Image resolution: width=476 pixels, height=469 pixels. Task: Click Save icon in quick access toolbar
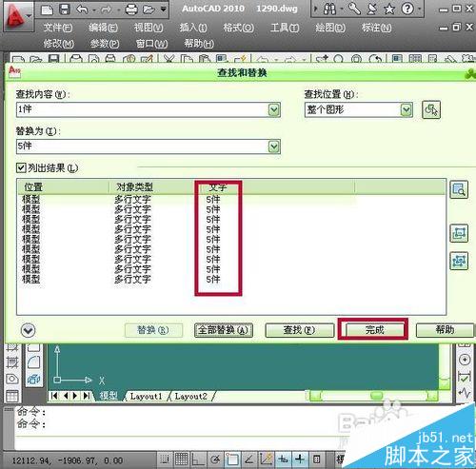click(x=65, y=10)
